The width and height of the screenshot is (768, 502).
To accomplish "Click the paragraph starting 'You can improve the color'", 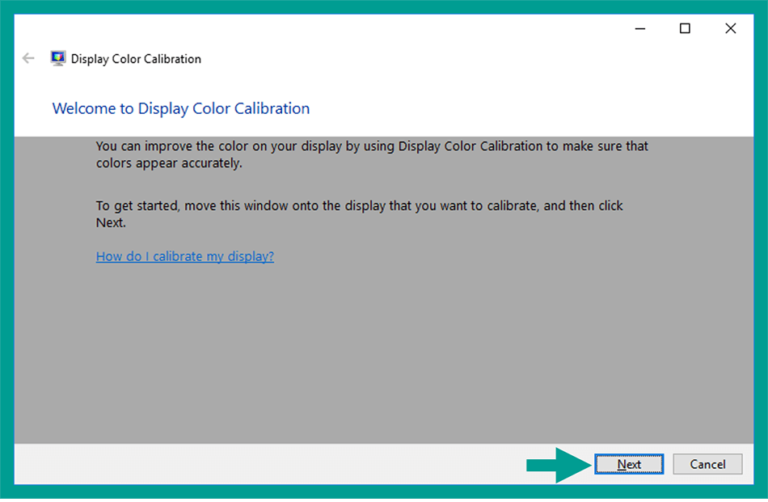I will pos(372,154).
